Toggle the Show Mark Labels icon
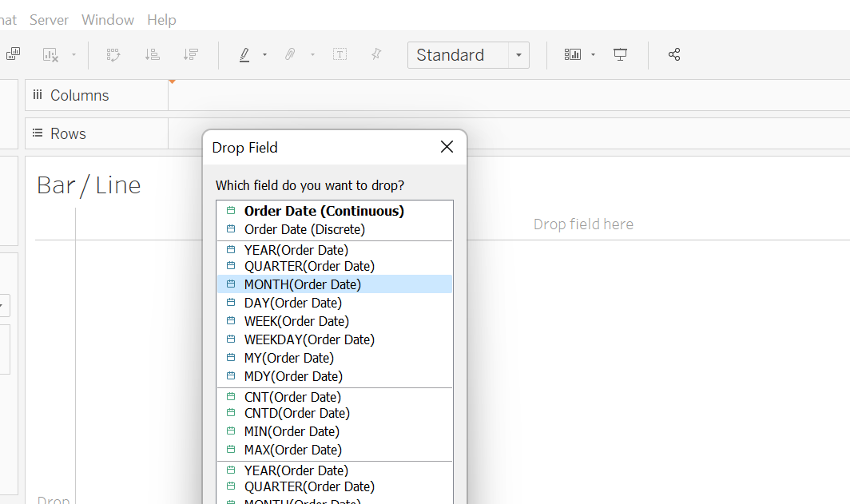This screenshot has width=850, height=504. 340,54
